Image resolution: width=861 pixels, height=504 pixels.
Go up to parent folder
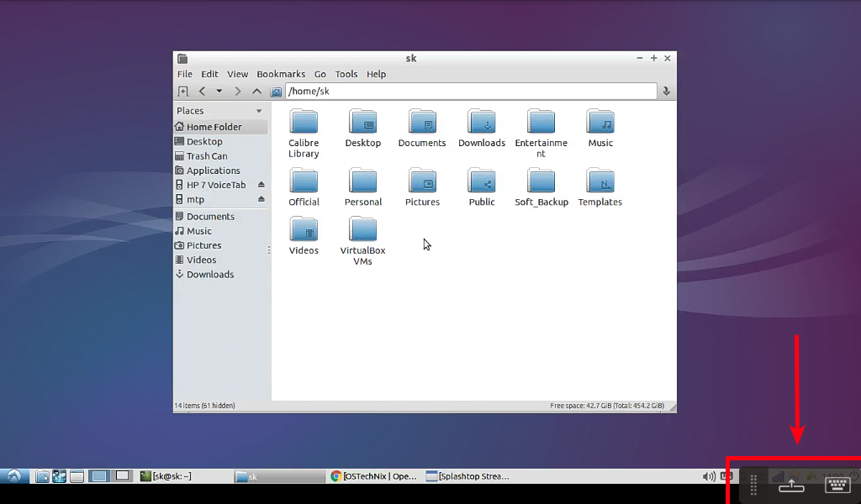click(x=256, y=92)
